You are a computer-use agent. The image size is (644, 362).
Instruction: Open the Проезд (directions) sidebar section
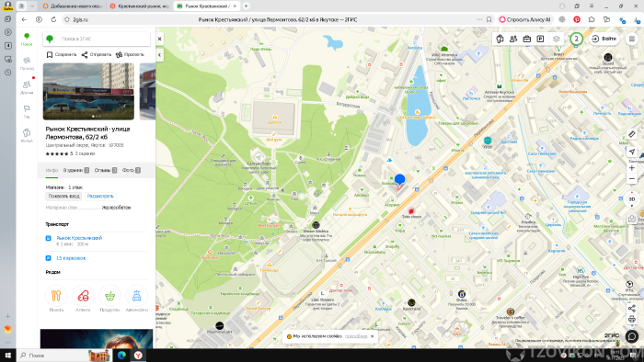tap(27, 63)
